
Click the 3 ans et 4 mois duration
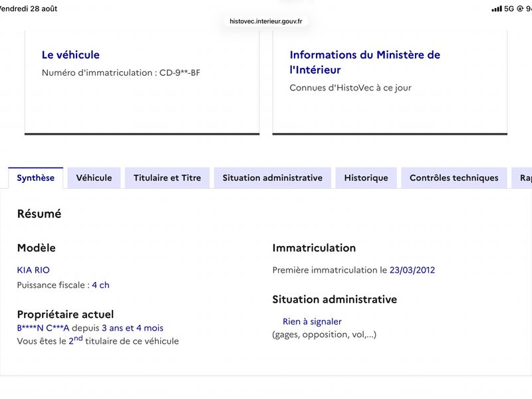[x=132, y=328]
